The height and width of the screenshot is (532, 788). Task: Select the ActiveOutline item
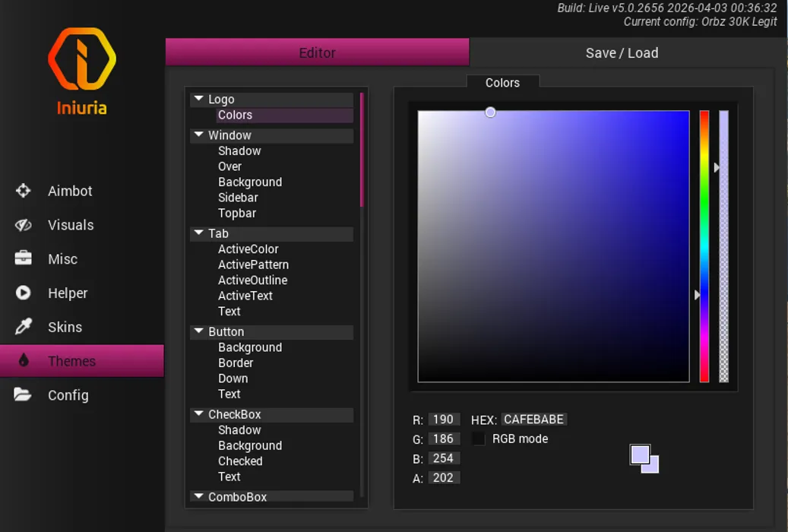253,280
